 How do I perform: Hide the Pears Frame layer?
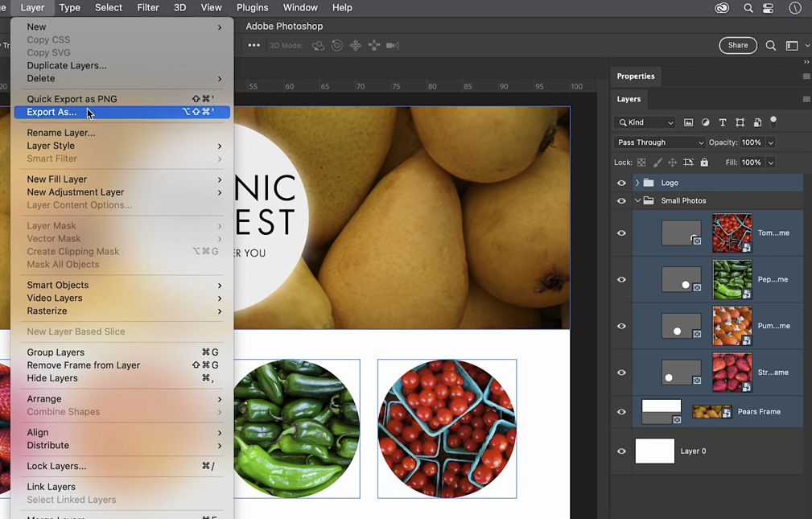pos(621,412)
